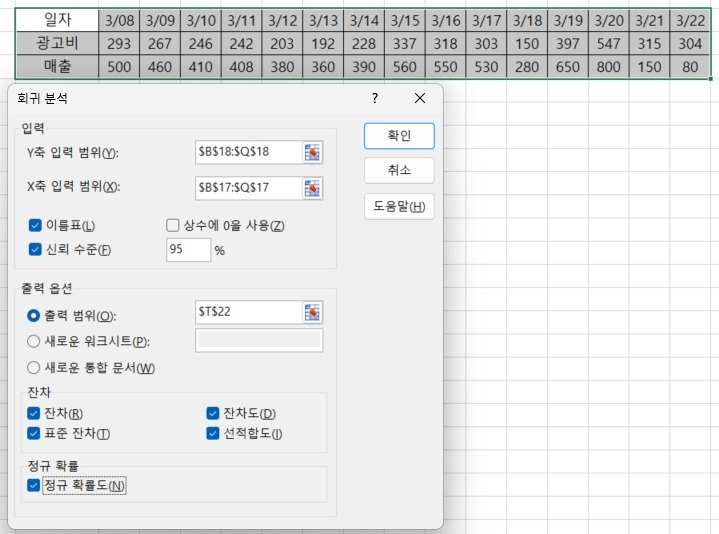Click the 일자 header cell
The width and height of the screenshot is (719, 534).
point(57,20)
